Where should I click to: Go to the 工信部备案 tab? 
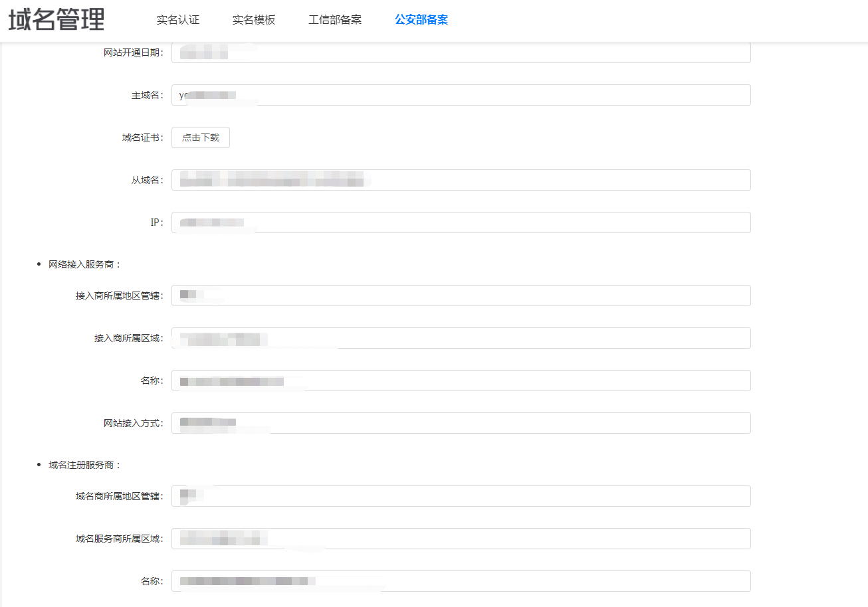pyautogui.click(x=335, y=20)
